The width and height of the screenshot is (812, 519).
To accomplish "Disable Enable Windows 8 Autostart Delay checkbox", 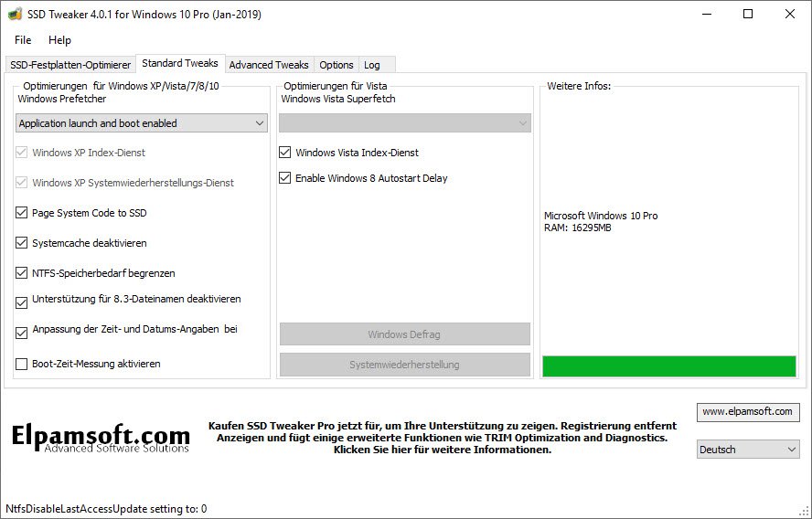I will coord(284,178).
